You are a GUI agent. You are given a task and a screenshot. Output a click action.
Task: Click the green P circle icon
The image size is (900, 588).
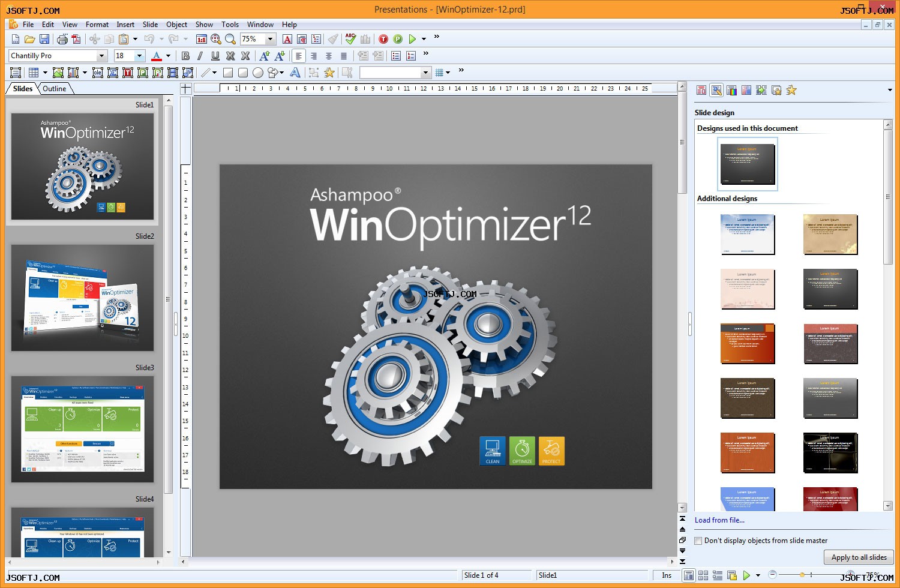click(398, 39)
